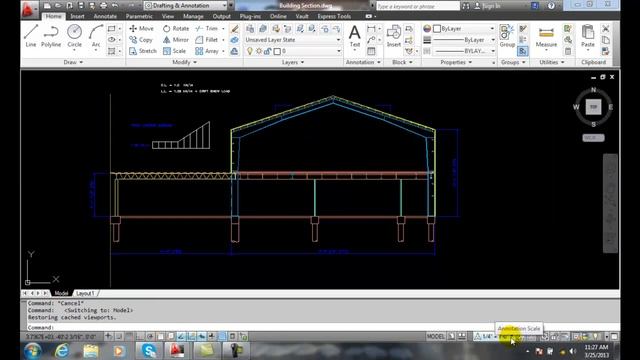Screen dimensions: 640x360
Task: Click the Fillet tool
Action: pyautogui.click(x=207, y=40)
